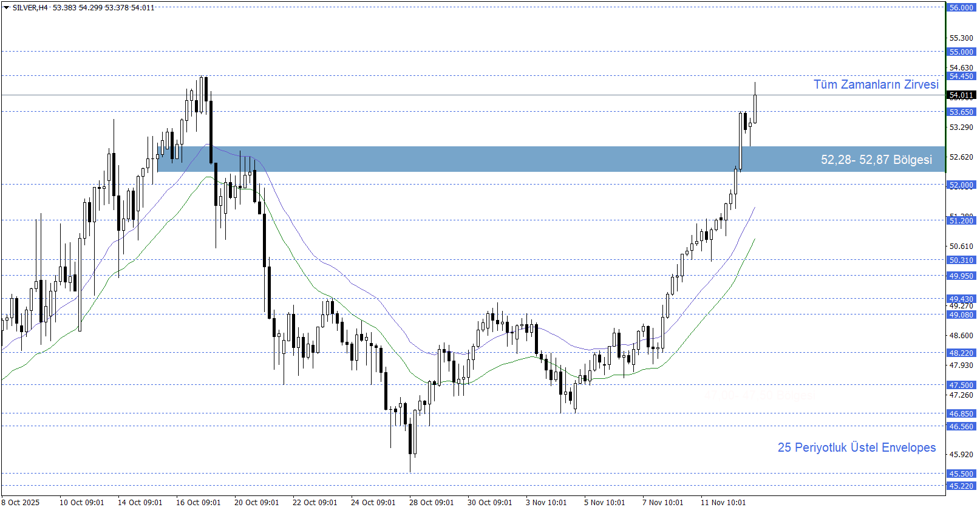
Task: Select the 46.850 price level label
Action: tap(961, 414)
